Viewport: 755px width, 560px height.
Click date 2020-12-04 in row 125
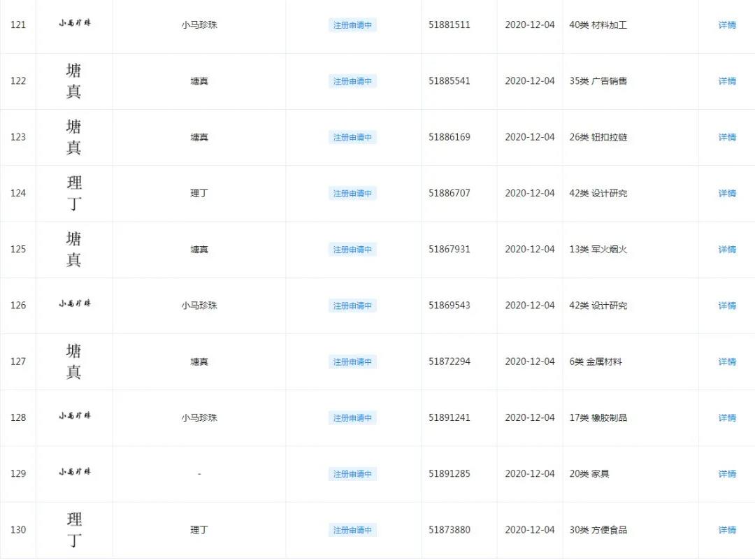click(x=530, y=249)
